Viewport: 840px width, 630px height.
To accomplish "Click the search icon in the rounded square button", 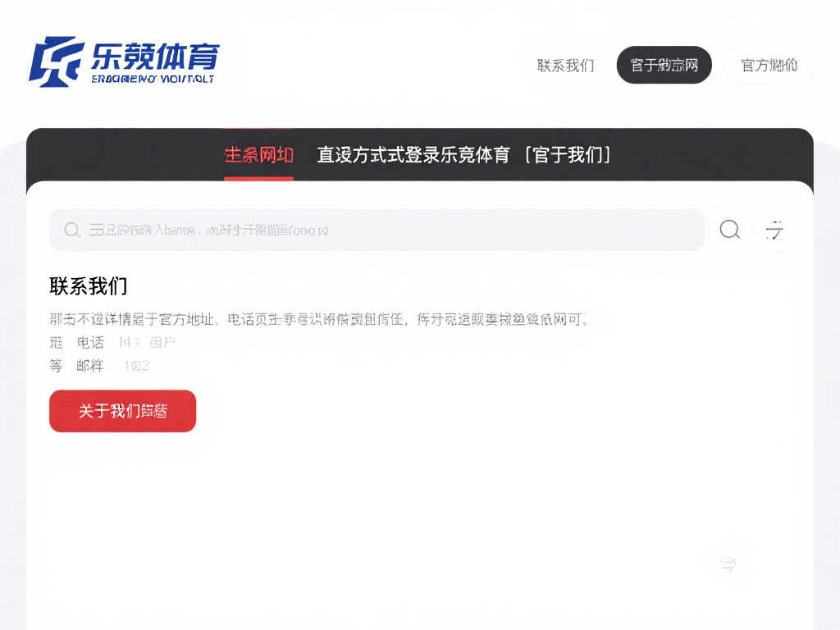I will tap(728, 230).
